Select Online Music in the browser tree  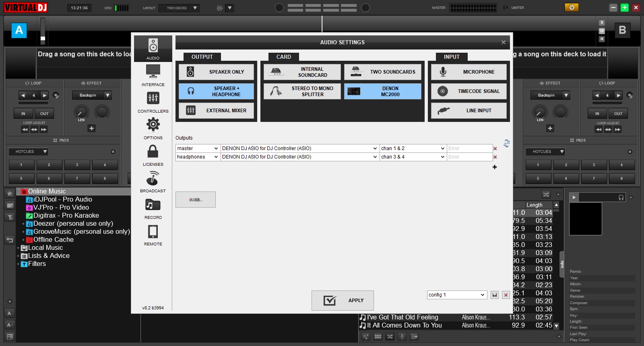pyautogui.click(x=47, y=192)
